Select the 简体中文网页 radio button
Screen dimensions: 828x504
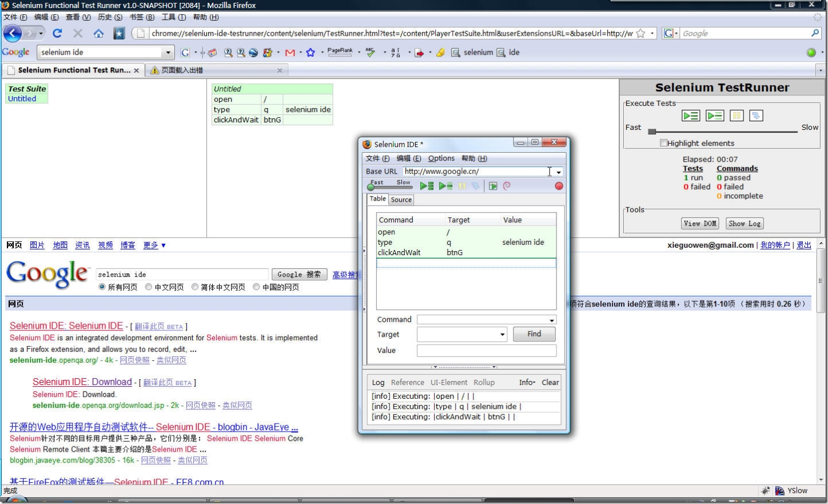[x=195, y=287]
